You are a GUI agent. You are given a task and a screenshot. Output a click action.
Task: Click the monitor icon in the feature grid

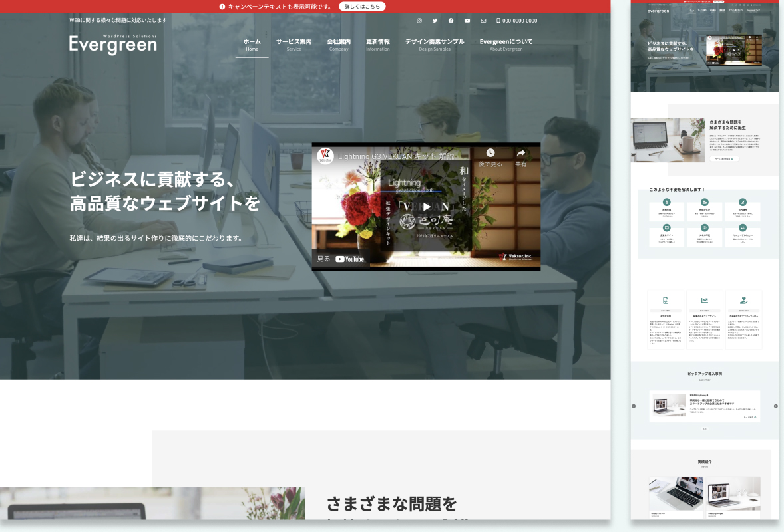(x=666, y=228)
